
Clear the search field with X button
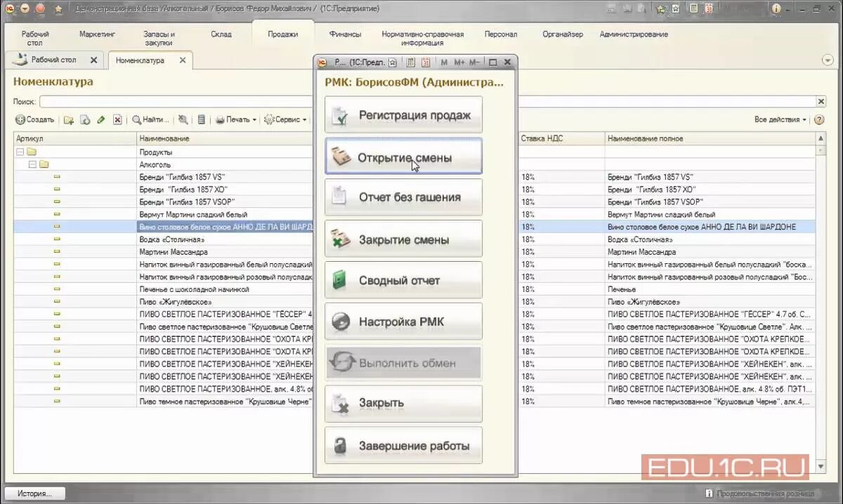821,102
